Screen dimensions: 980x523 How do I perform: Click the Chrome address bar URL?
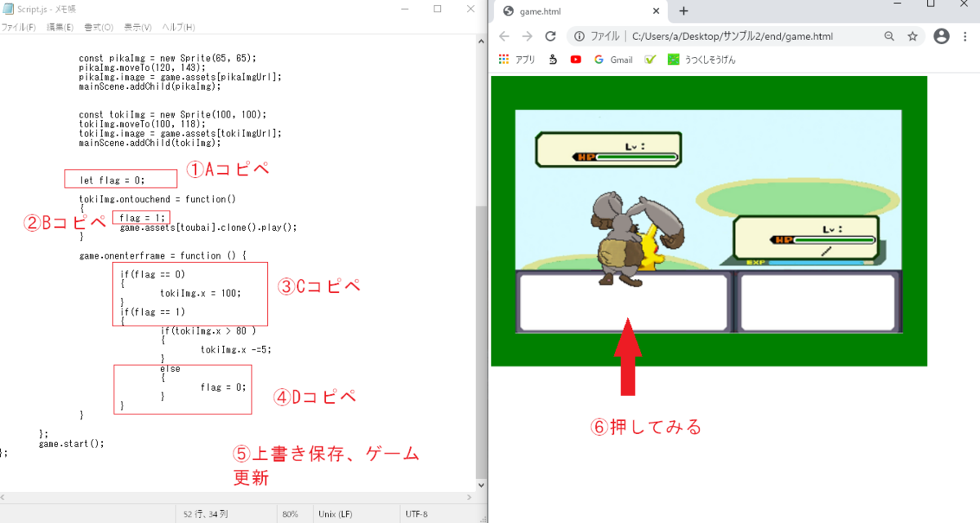(x=732, y=37)
